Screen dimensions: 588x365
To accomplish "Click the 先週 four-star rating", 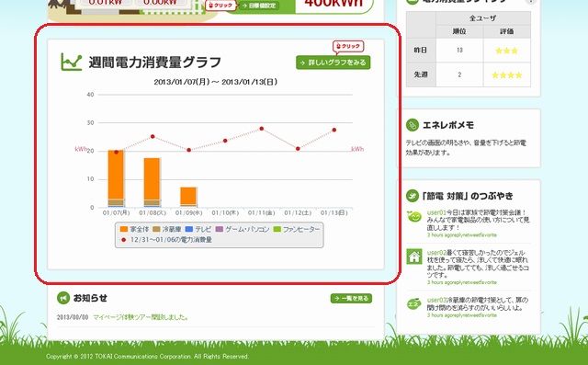I will coord(506,75).
